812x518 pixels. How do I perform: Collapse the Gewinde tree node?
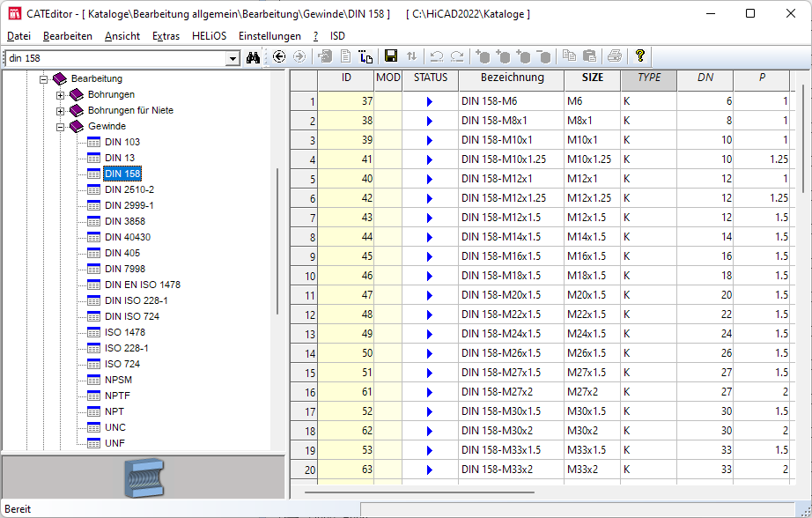click(x=61, y=126)
